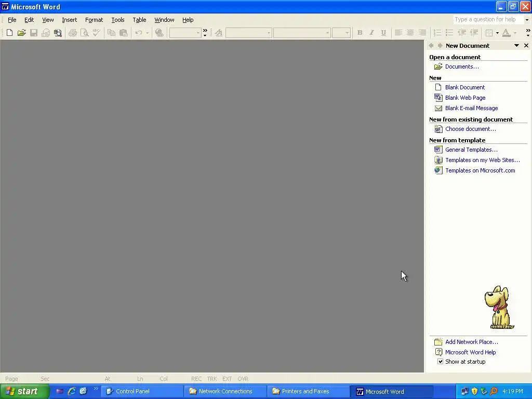The width and height of the screenshot is (532, 399).
Task: Create a new blank document from toolbar
Action: (9, 33)
